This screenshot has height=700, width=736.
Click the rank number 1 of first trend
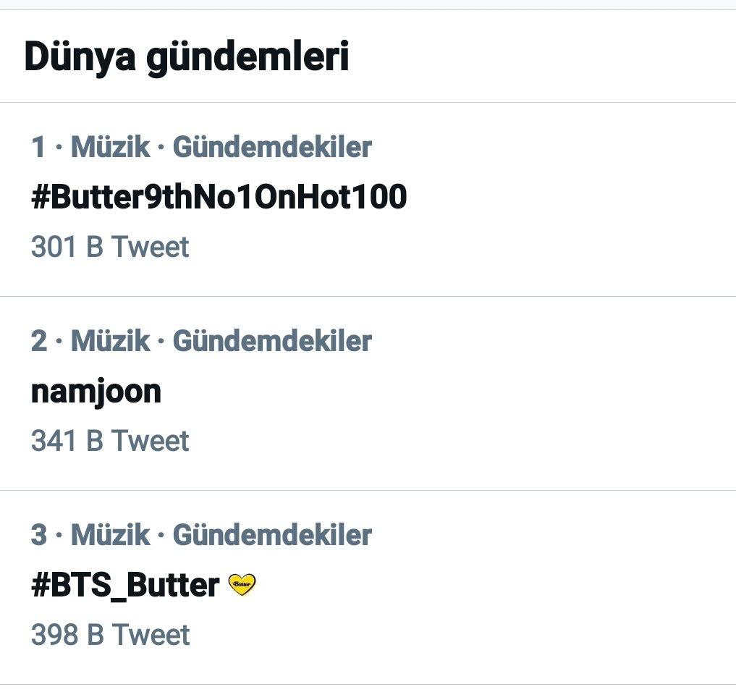[38, 147]
